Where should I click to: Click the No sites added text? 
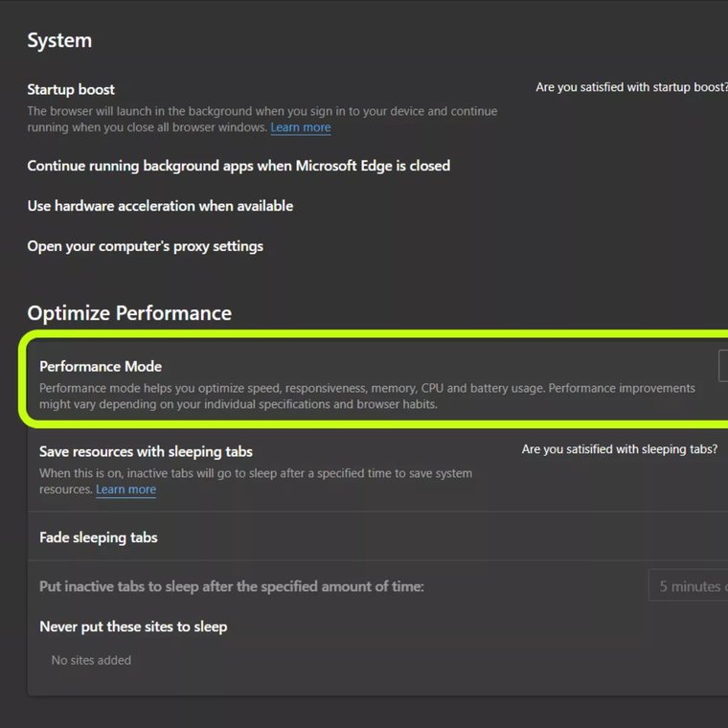pos(91,660)
